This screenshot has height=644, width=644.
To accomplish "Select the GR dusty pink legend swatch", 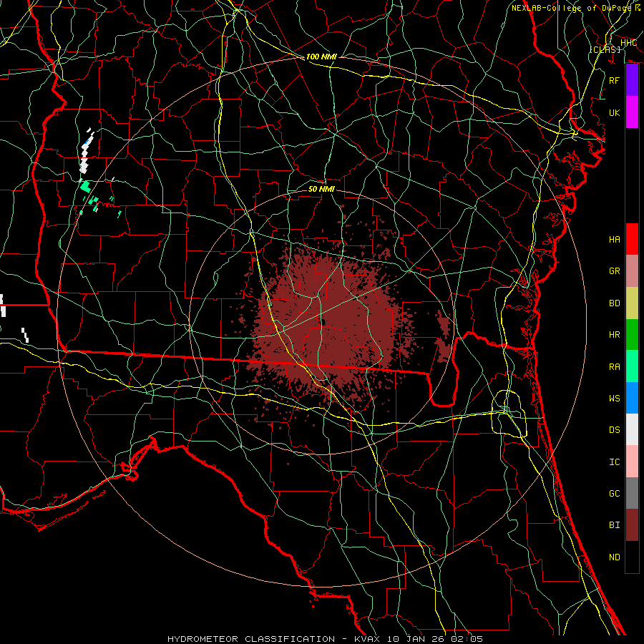I will point(632,270).
